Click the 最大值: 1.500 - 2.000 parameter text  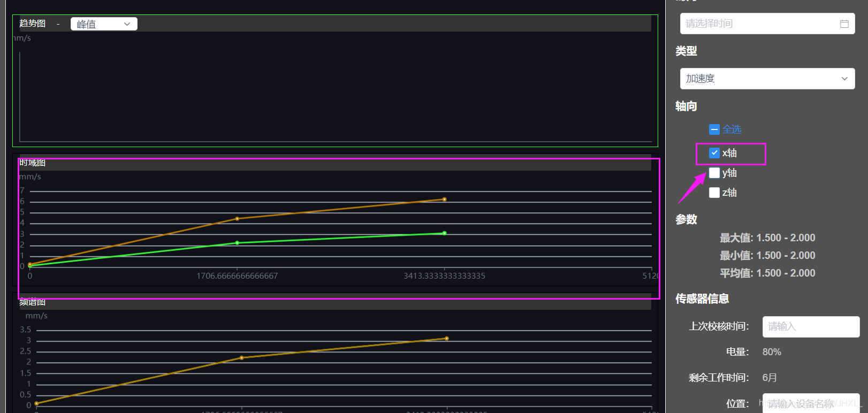[x=767, y=238]
